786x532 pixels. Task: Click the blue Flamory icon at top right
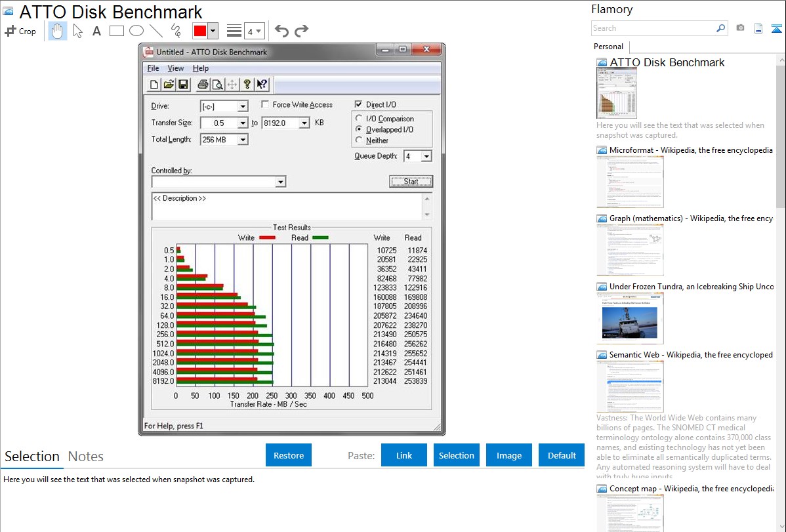[x=776, y=28]
